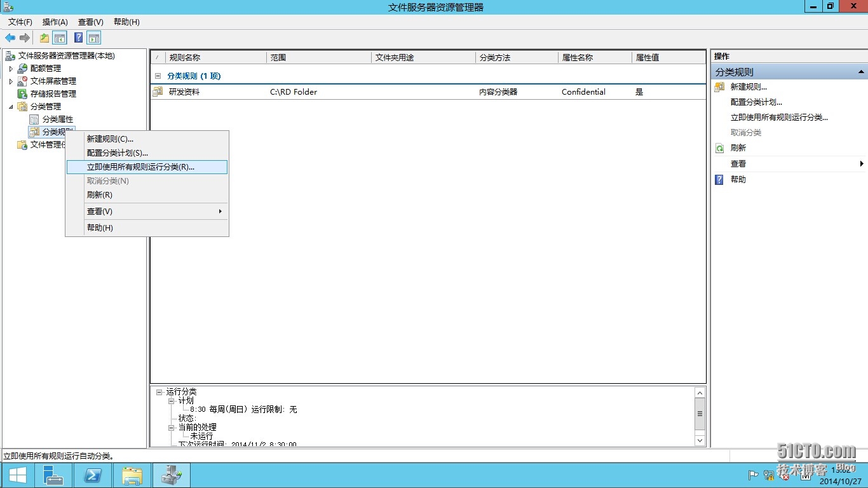
Task: Click the 分类属性 node icon
Action: click(34, 119)
